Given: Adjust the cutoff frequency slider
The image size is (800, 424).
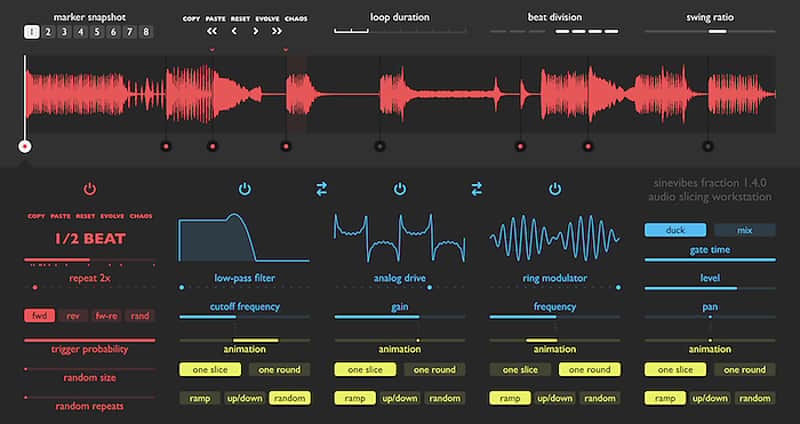Looking at the screenshot, I should 244,317.
